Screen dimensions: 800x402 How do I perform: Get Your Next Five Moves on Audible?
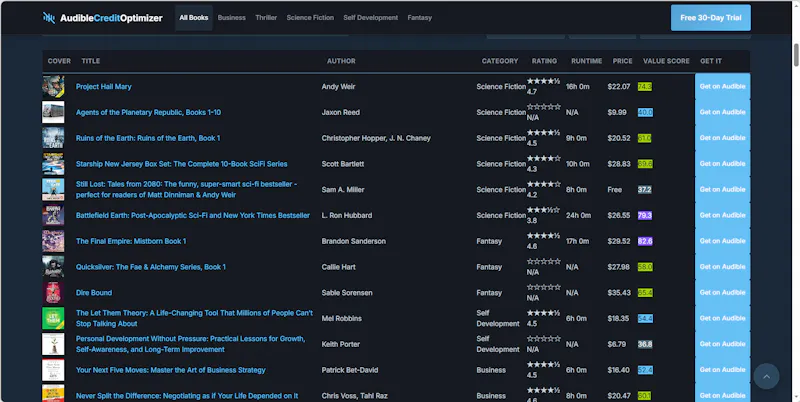[x=722, y=370]
